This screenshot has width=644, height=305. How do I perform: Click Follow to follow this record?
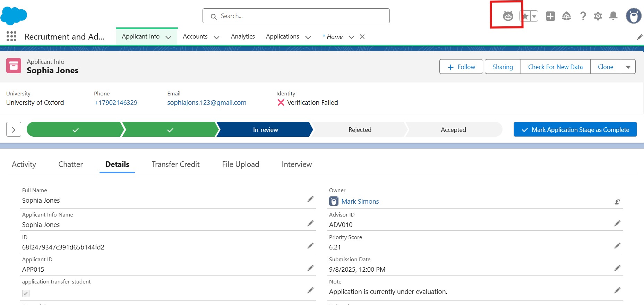(x=461, y=67)
